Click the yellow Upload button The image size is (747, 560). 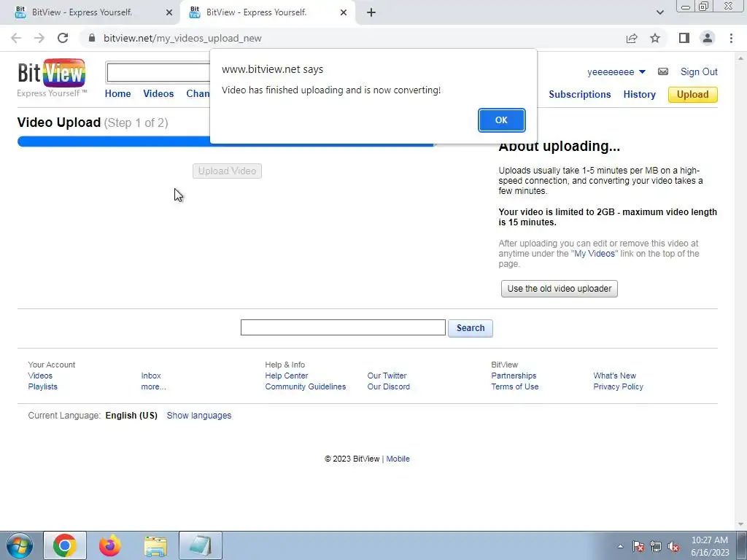click(x=693, y=94)
